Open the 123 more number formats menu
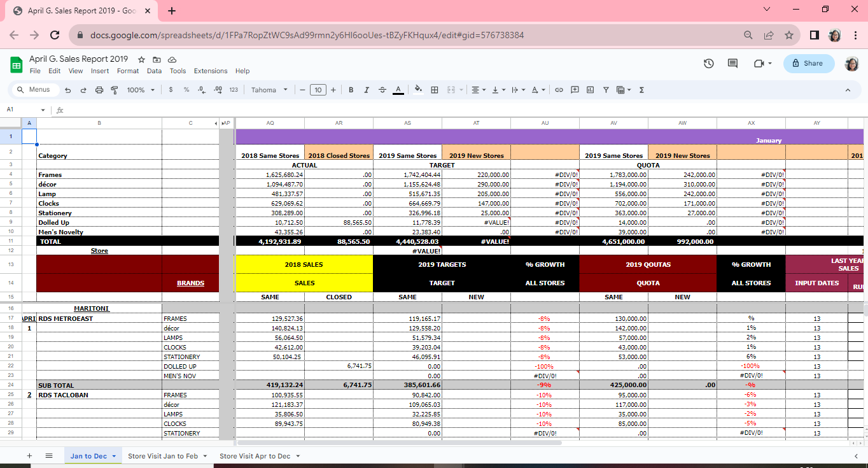This screenshot has height=468, width=868. click(x=234, y=90)
